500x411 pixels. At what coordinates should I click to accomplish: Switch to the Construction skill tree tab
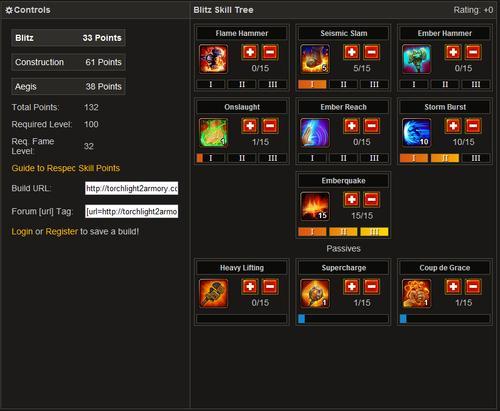(68, 62)
